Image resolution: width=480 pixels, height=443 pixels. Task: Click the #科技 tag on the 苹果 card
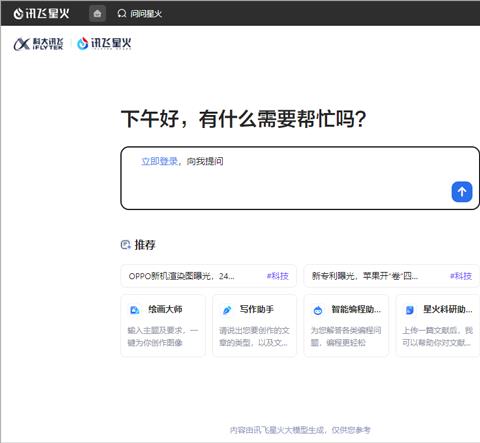click(x=461, y=276)
